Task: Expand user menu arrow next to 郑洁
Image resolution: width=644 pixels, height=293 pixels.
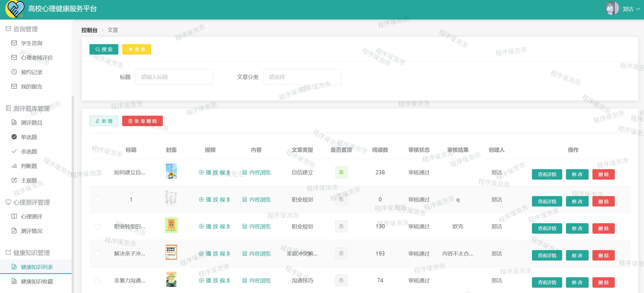Action: coord(638,9)
